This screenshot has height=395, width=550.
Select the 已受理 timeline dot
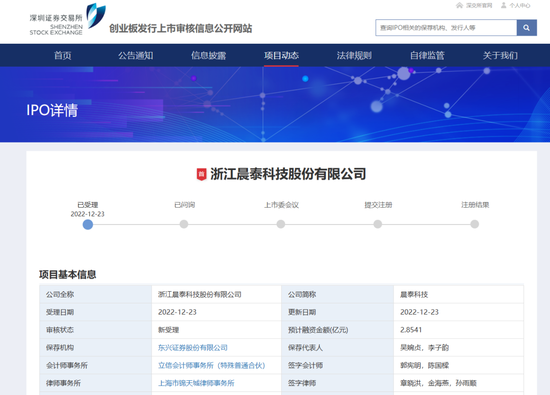tap(88, 225)
